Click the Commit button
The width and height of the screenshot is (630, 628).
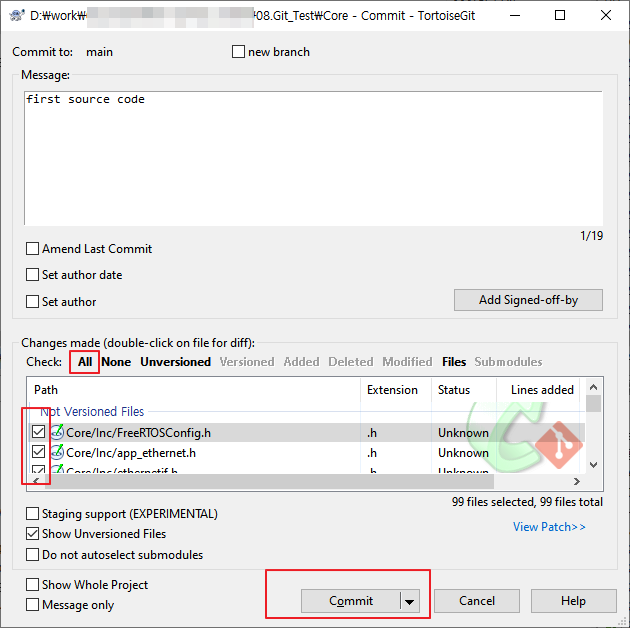(x=351, y=601)
